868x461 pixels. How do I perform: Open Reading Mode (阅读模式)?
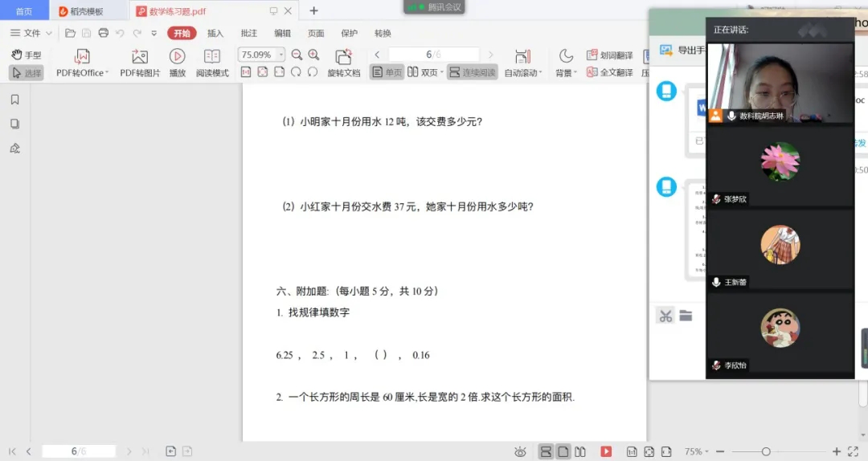click(x=212, y=57)
